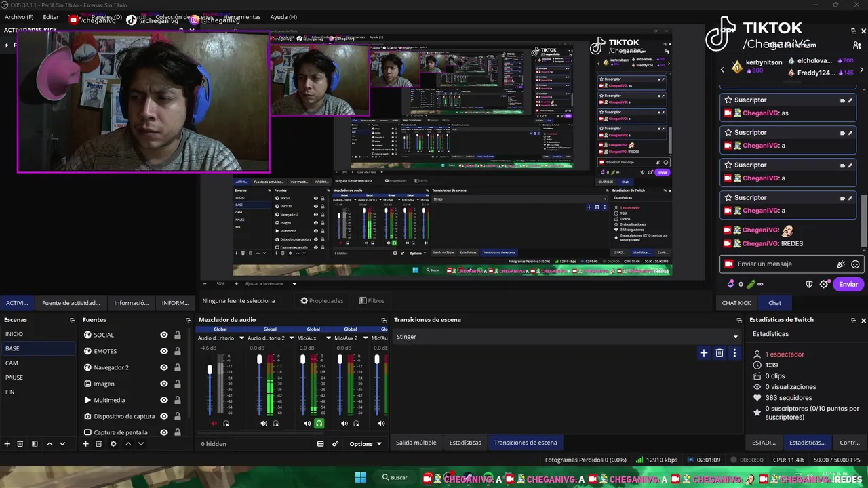
Task: Unmute the Audio del escritorio speaker icon
Action: point(214,424)
